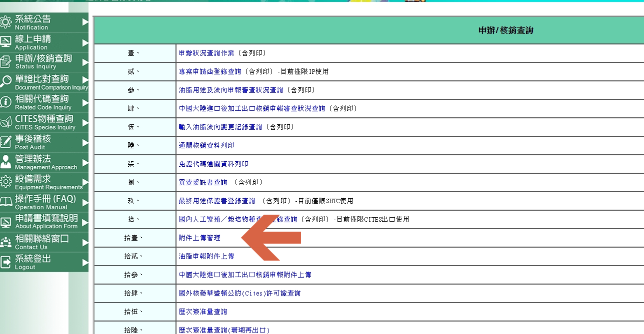This screenshot has width=644, height=334.
Task: Expand the 設備需求 menu arrow
Action: coord(85,182)
